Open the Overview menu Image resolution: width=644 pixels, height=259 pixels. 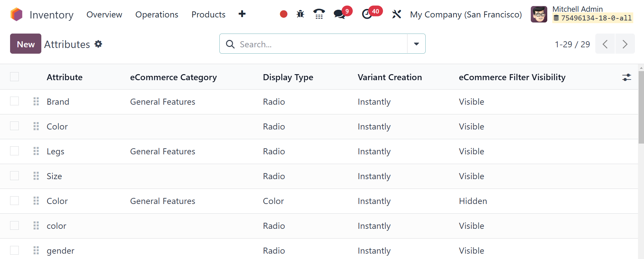click(x=104, y=14)
